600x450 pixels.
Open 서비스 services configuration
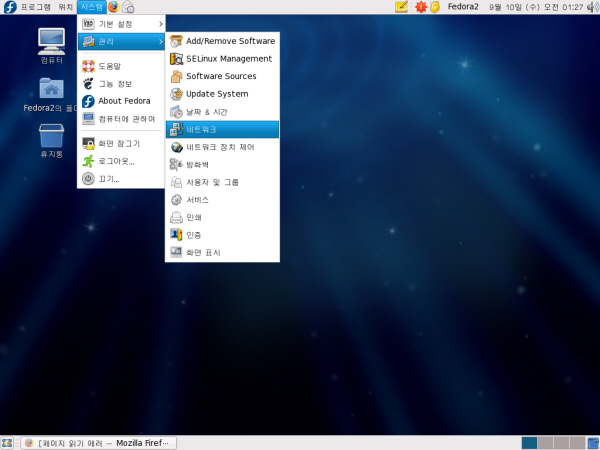click(222, 200)
